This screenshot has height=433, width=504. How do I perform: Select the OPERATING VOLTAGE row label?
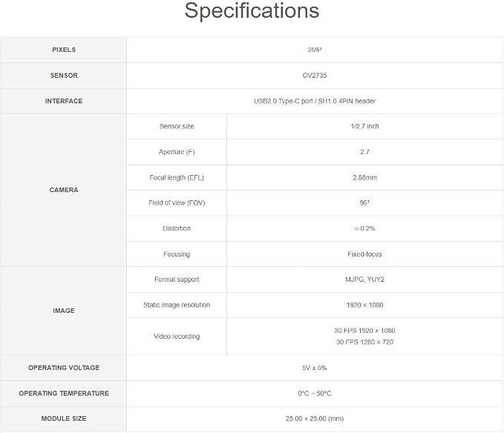click(64, 368)
